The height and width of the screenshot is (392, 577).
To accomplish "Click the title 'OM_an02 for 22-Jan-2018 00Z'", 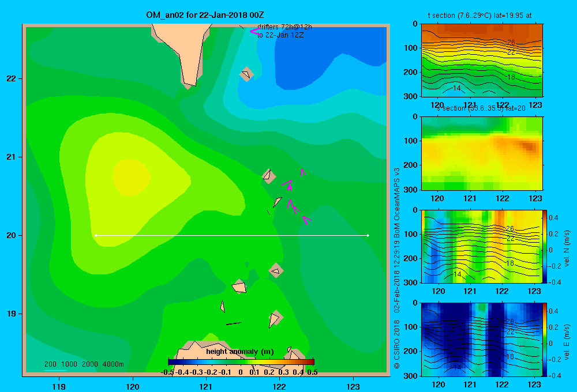I will [x=205, y=15].
